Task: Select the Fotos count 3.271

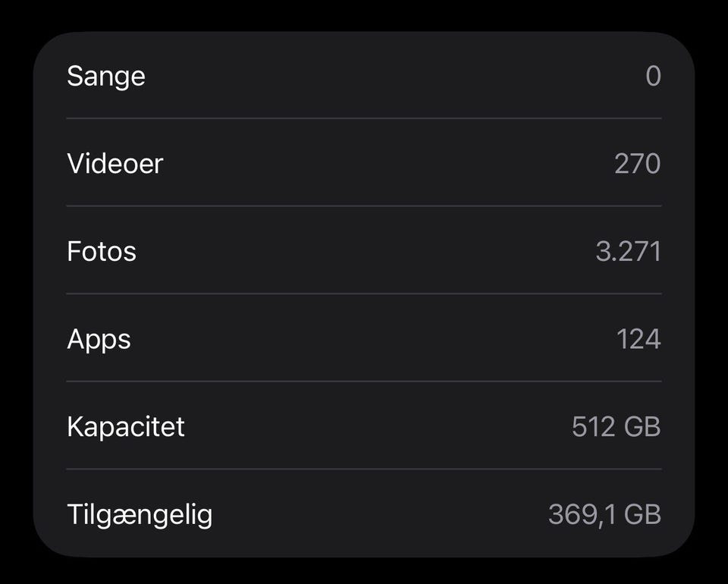Action: 628,251
